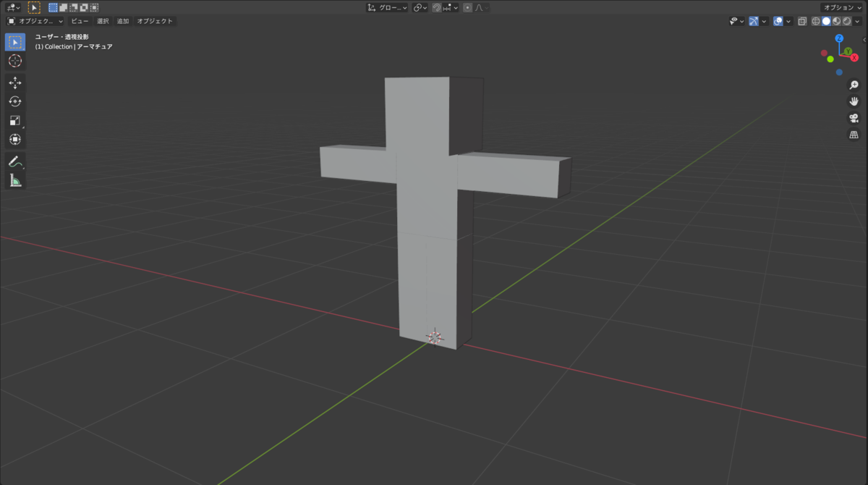This screenshot has width=868, height=485.
Task: Toggle the camera view button
Action: (x=854, y=118)
